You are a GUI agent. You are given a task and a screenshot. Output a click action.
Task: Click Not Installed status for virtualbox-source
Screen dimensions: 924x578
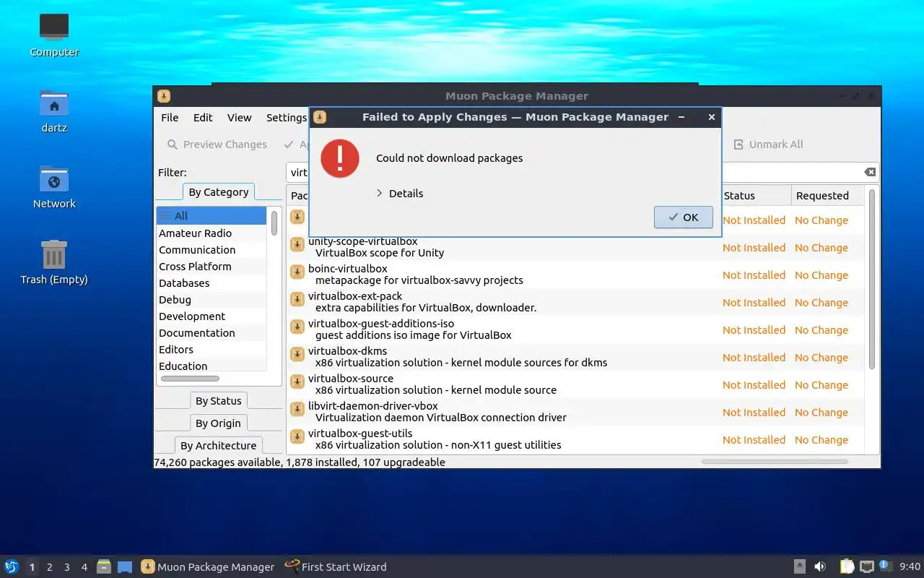point(754,385)
